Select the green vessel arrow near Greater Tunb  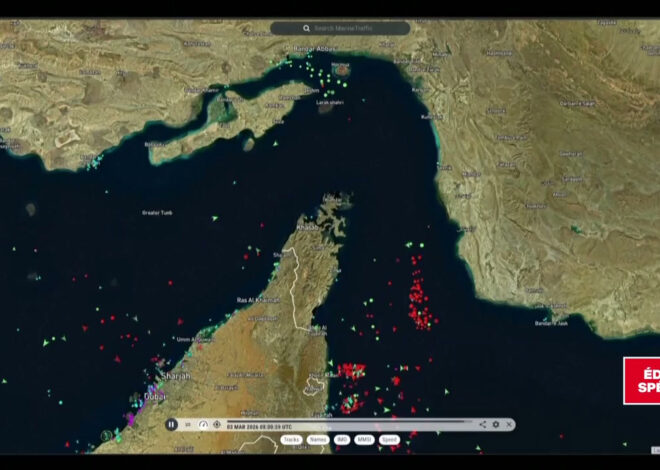pyautogui.click(x=215, y=218)
